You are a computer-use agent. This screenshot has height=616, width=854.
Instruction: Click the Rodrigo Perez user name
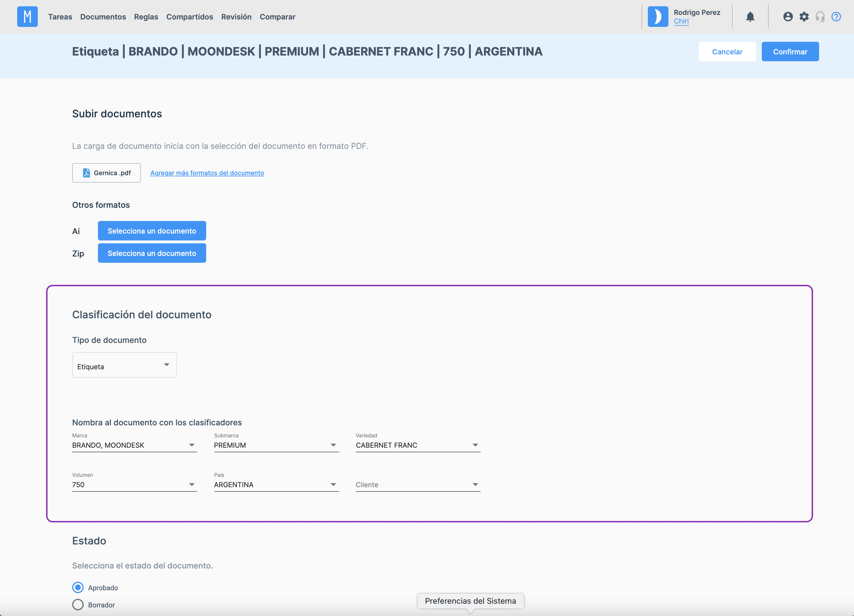tap(697, 12)
